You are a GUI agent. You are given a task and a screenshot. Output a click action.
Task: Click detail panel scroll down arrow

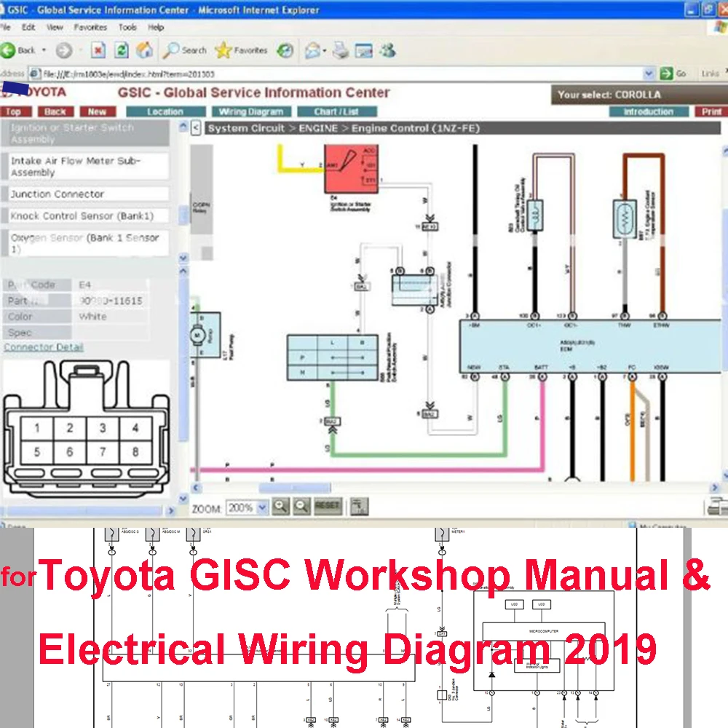pyautogui.click(x=183, y=499)
